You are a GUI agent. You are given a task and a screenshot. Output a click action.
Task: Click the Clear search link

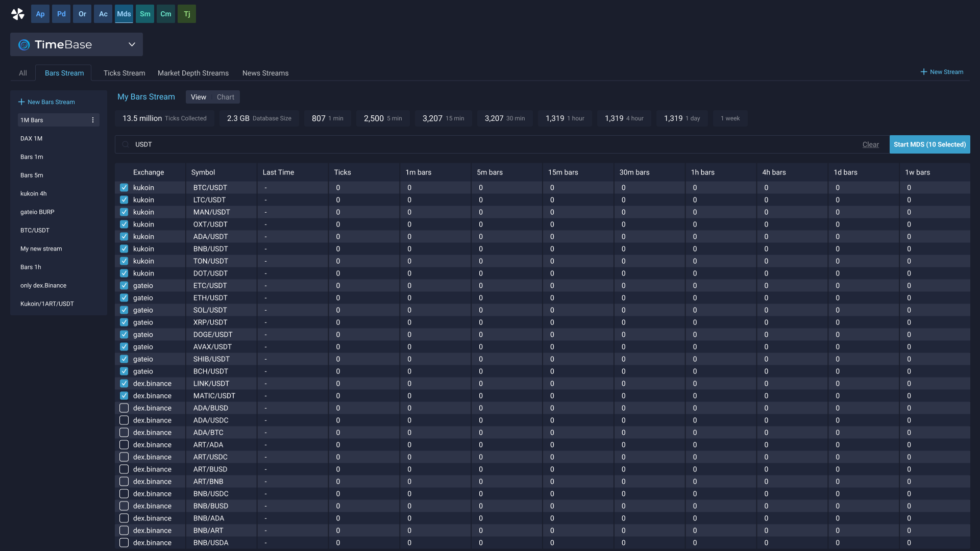click(870, 144)
